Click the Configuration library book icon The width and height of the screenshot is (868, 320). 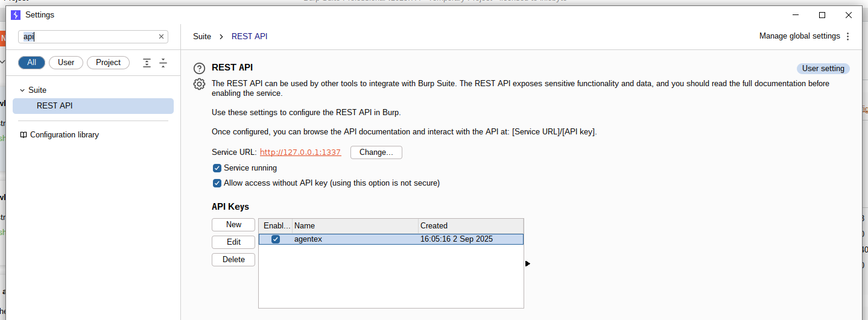click(x=24, y=135)
